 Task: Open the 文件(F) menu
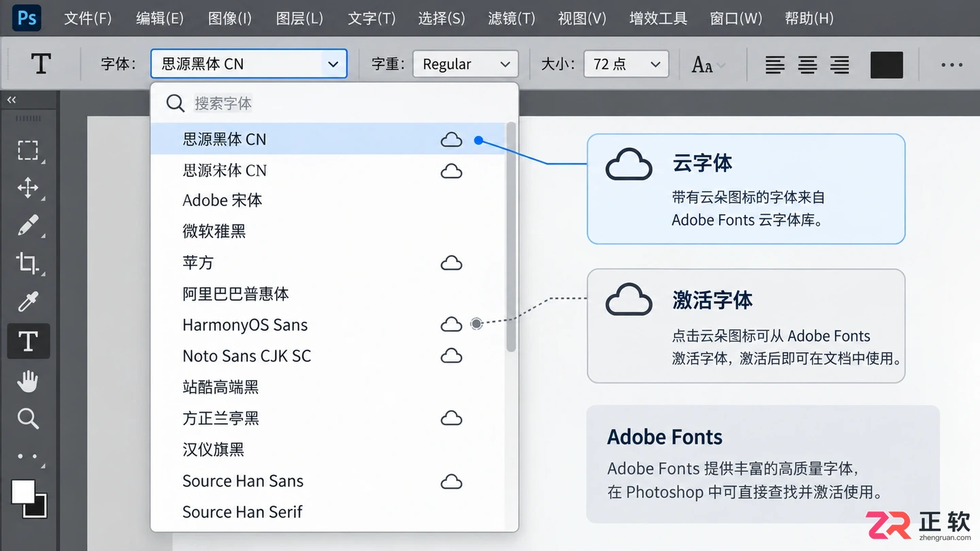click(x=88, y=18)
